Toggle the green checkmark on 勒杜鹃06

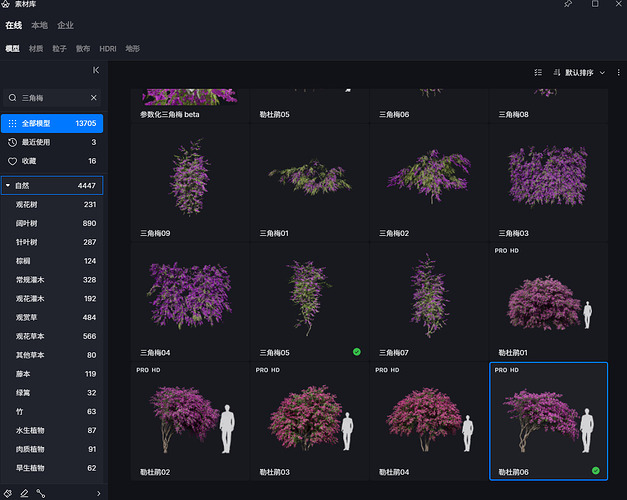pyautogui.click(x=595, y=470)
